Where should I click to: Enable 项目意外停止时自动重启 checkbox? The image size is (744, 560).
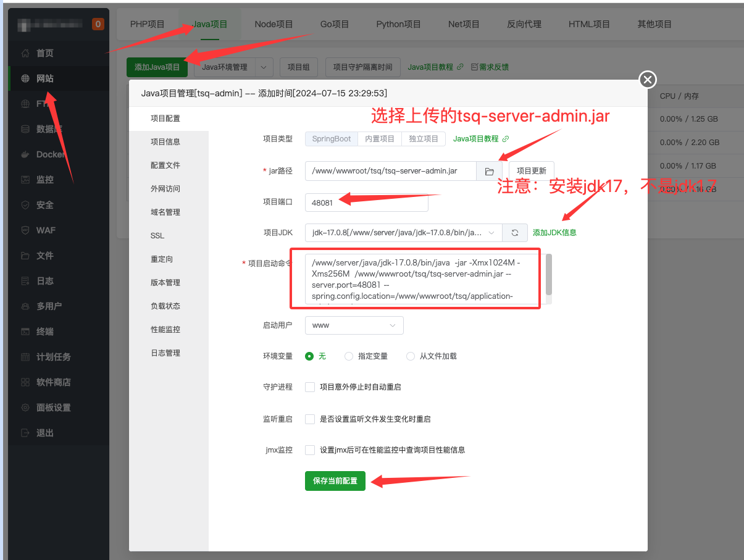point(310,387)
